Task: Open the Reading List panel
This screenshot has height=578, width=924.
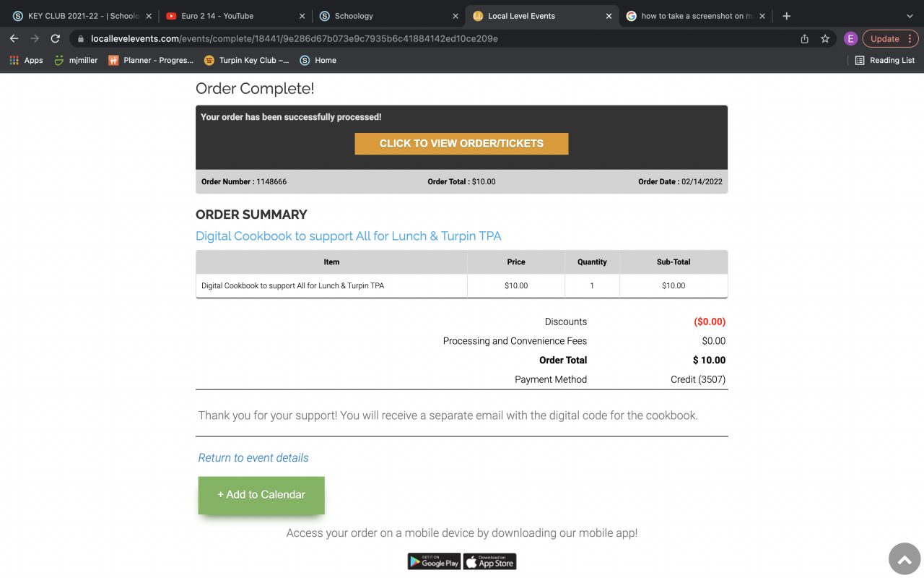Action: click(885, 61)
